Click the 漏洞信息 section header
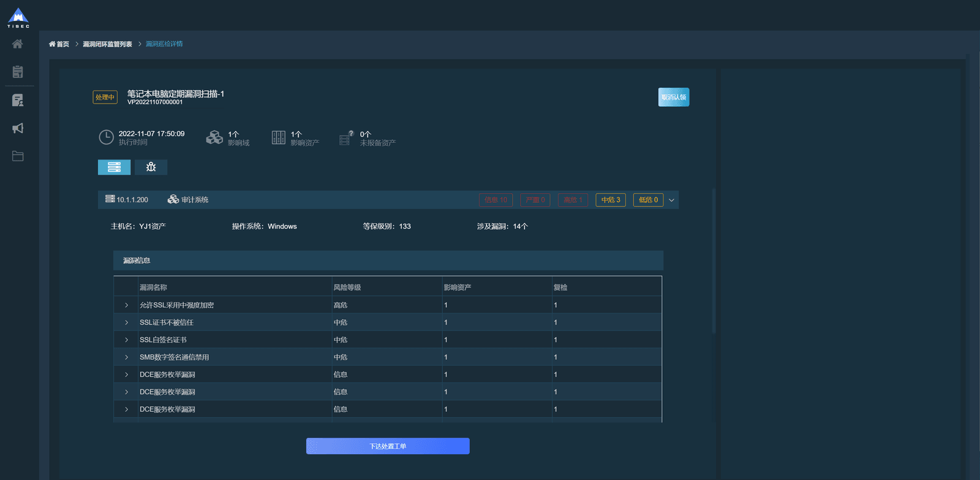 tap(388, 261)
